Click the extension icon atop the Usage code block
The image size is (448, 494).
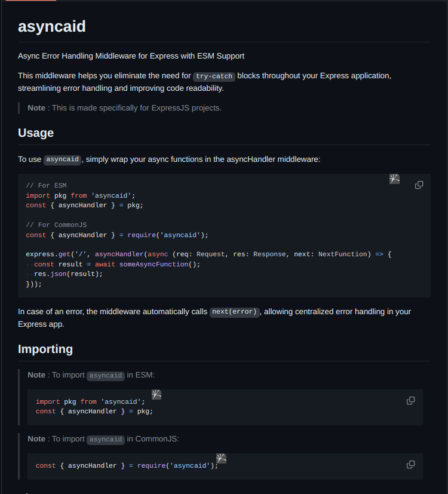pyautogui.click(x=394, y=179)
